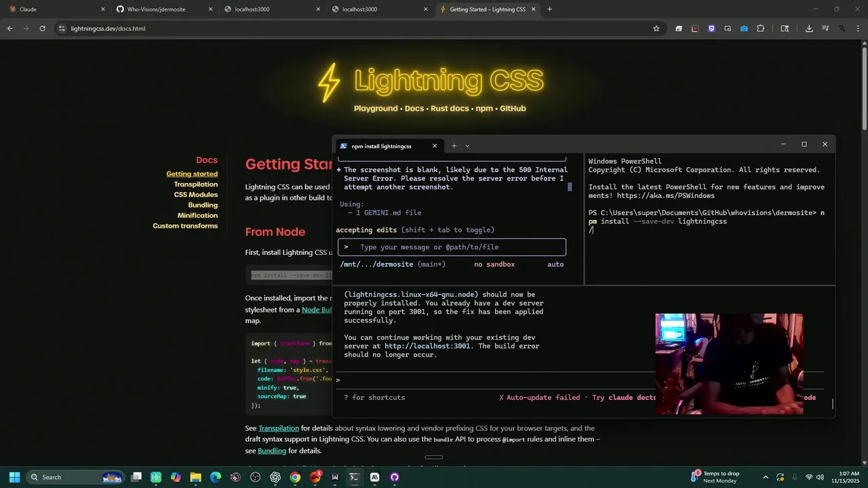This screenshot has width=868, height=488.
Task: Open File Explorer from the taskbar
Action: pyautogui.click(x=195, y=477)
